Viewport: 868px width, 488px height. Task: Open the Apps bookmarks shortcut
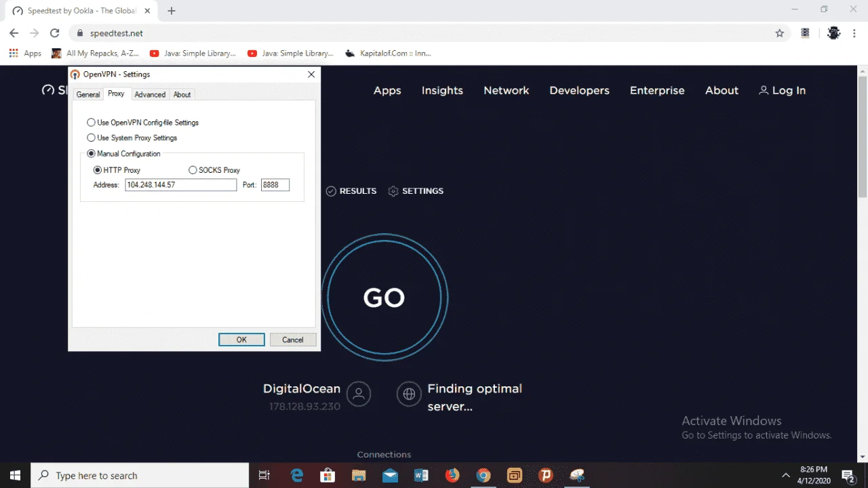coord(25,53)
